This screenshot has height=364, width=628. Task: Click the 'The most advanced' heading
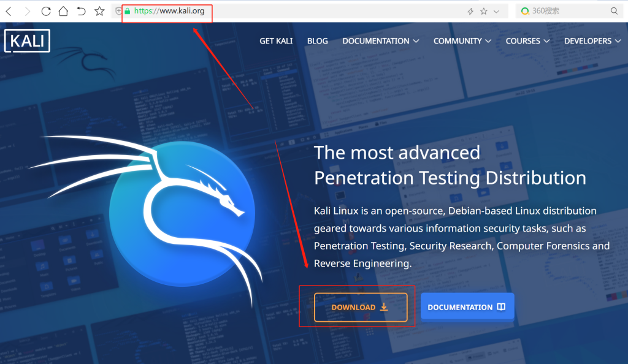click(397, 153)
